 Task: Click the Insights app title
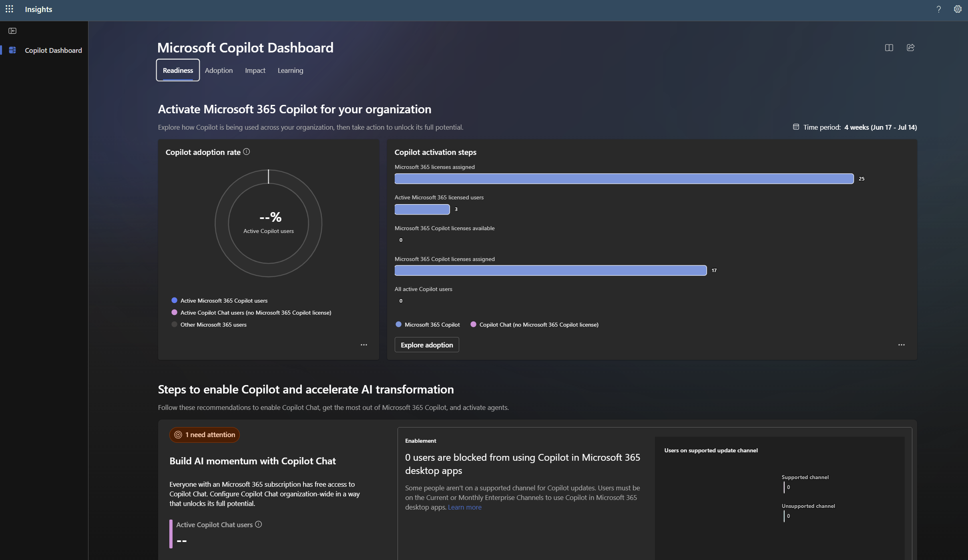(38, 9)
